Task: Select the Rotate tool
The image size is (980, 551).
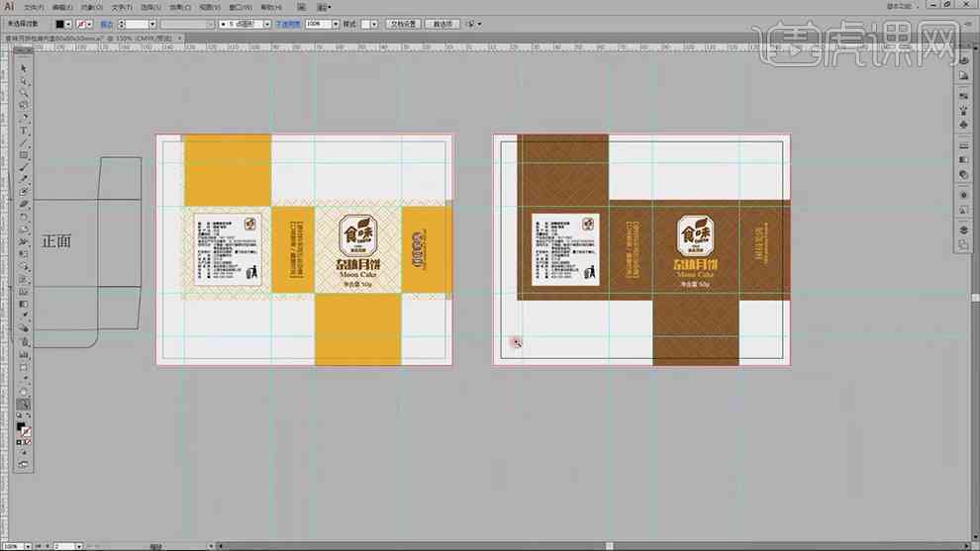Action: pos(24,217)
